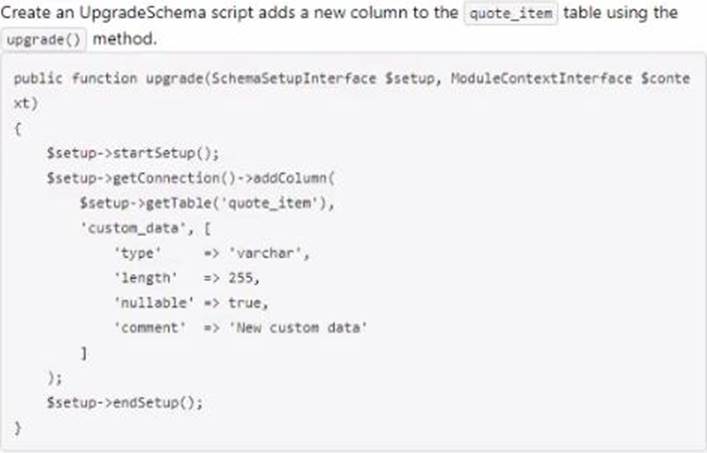The width and height of the screenshot is (707, 453).
Task: Click the 'comment' array key
Action: tap(150, 328)
